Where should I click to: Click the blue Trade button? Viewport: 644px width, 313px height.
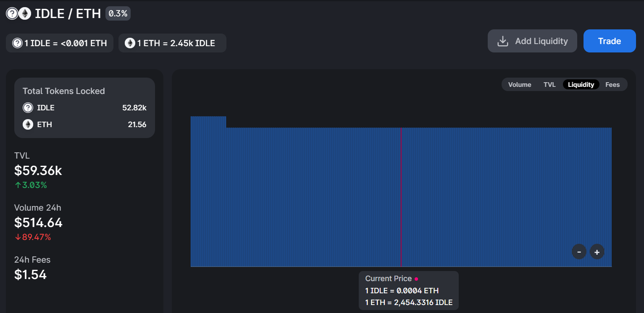[x=609, y=41]
